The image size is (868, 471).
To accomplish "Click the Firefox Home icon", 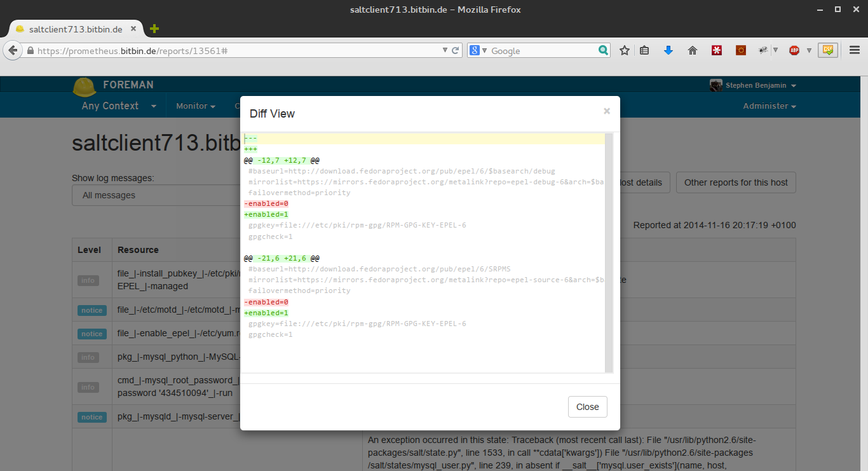I will pyautogui.click(x=693, y=50).
